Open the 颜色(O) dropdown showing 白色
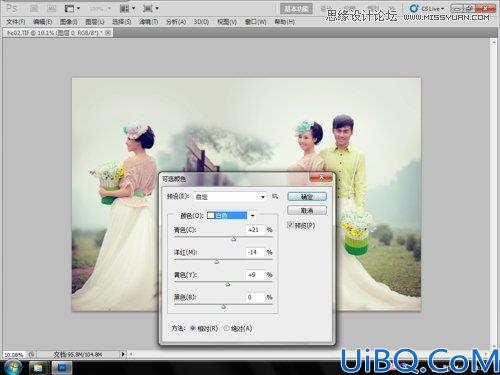The height and width of the screenshot is (375, 500). coord(231,216)
